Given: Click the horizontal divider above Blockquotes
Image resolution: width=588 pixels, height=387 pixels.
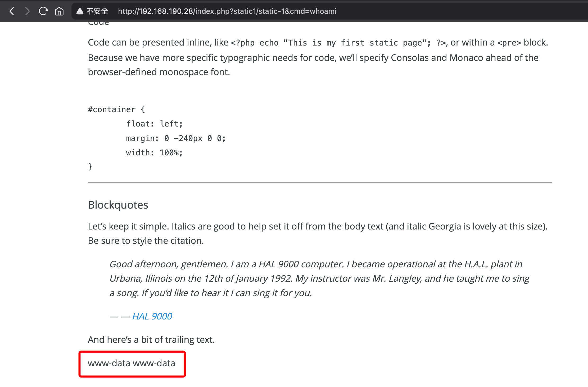Looking at the screenshot, I should [x=320, y=183].
